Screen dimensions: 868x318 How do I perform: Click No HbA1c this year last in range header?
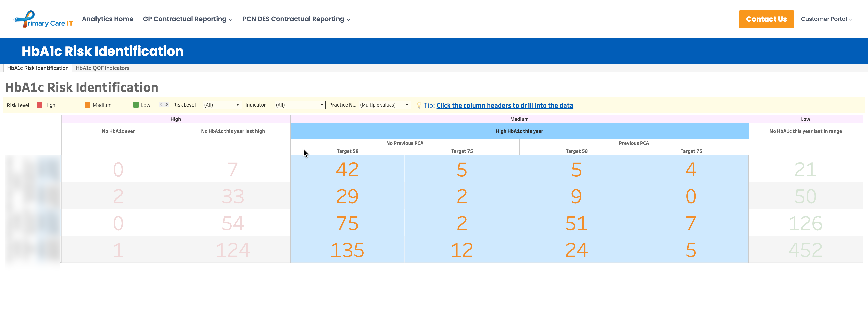click(x=805, y=131)
